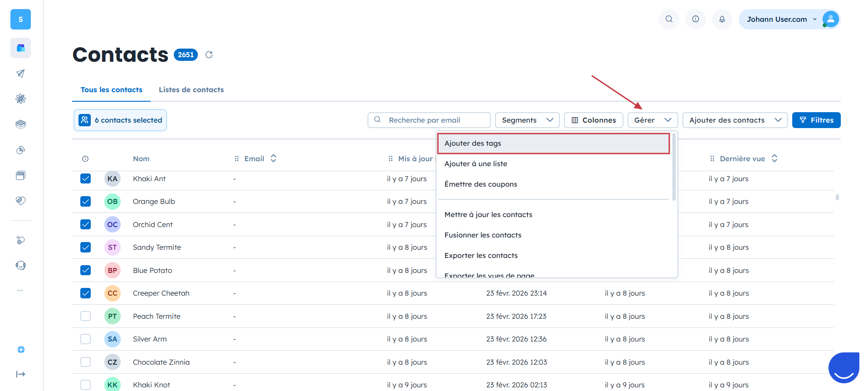Click the drag handle beside Email column
The width and height of the screenshot is (868, 391).
point(236,158)
